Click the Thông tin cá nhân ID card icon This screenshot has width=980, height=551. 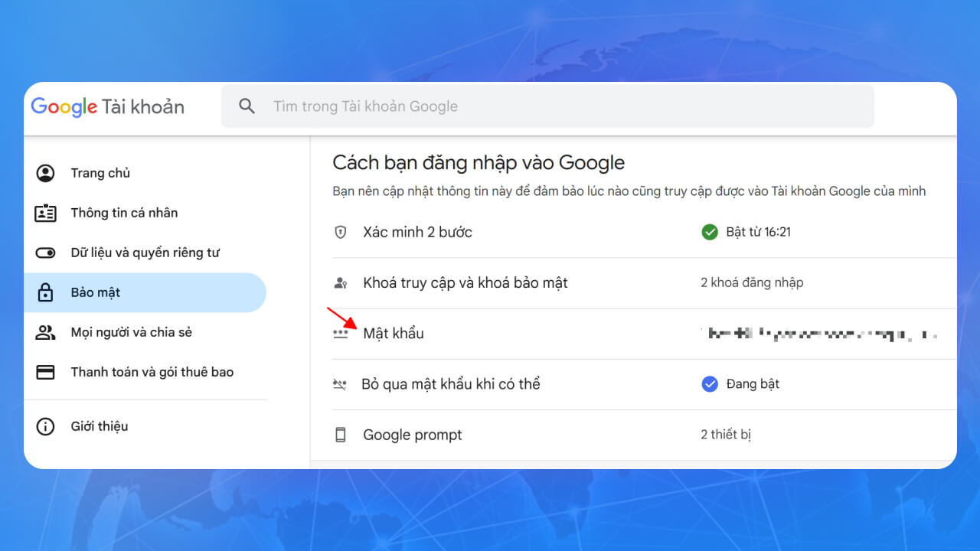click(x=46, y=213)
